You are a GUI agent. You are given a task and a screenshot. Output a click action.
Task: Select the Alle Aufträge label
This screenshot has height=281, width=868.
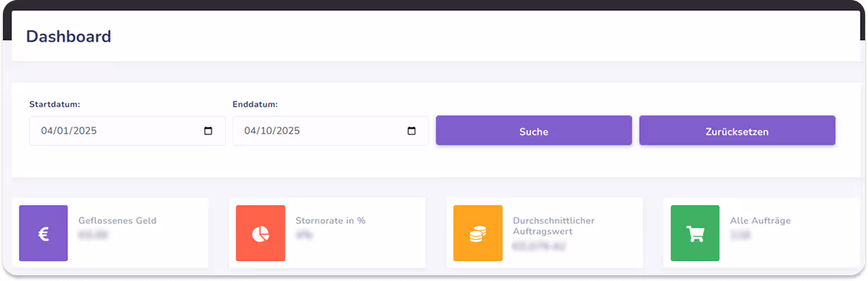pyautogui.click(x=760, y=220)
